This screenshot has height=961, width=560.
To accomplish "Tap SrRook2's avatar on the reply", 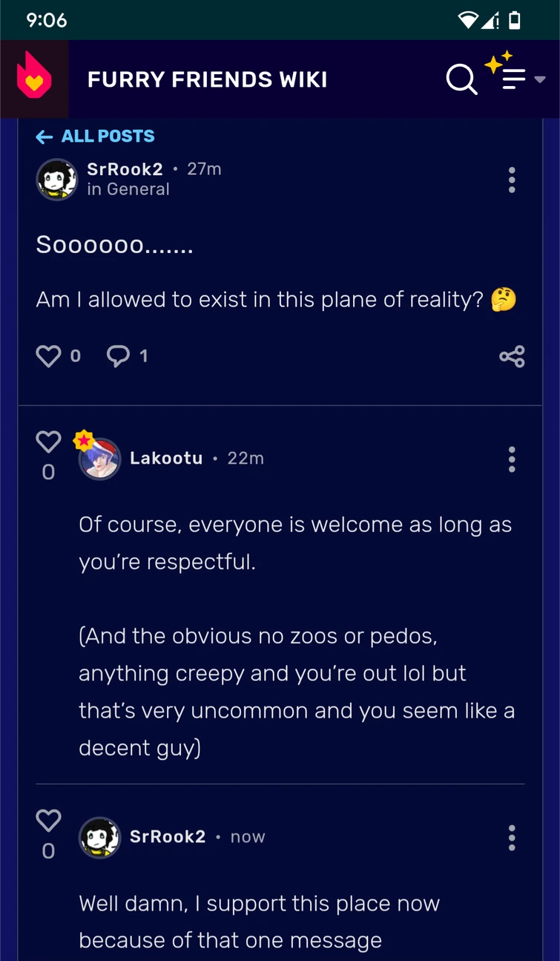I will point(99,837).
